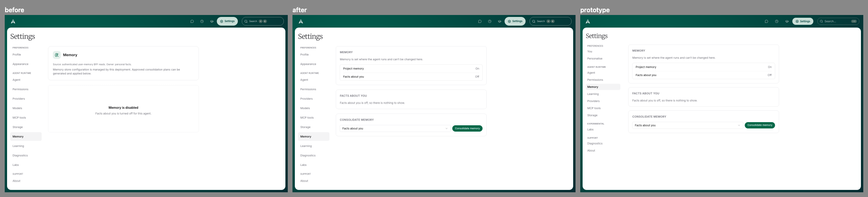Screen dimensions: 868x197
Task: Click Settings pill button in before panel
Action: (227, 21)
